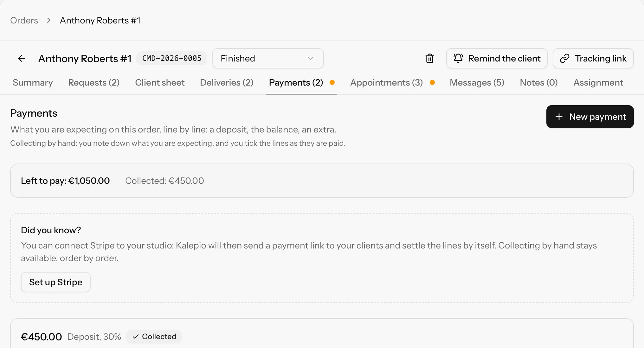644x348 pixels.
Task: Open the Finished status dropdown
Action: pyautogui.click(x=268, y=58)
